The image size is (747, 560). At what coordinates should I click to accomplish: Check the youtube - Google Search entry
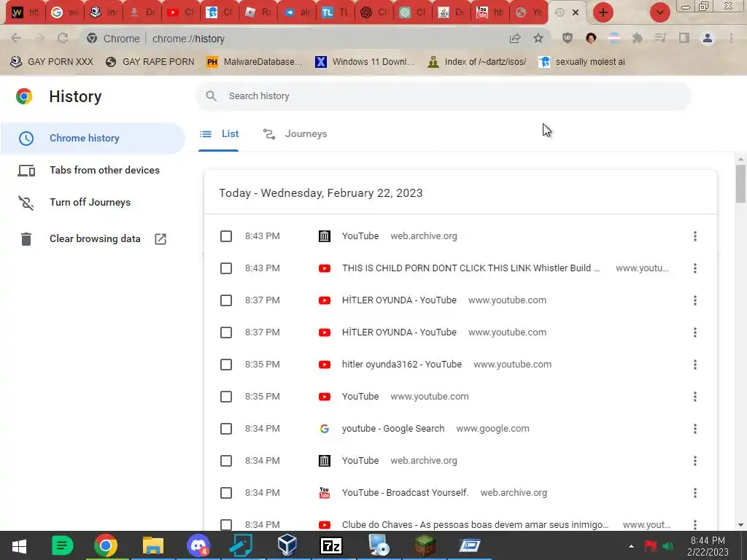coord(226,429)
